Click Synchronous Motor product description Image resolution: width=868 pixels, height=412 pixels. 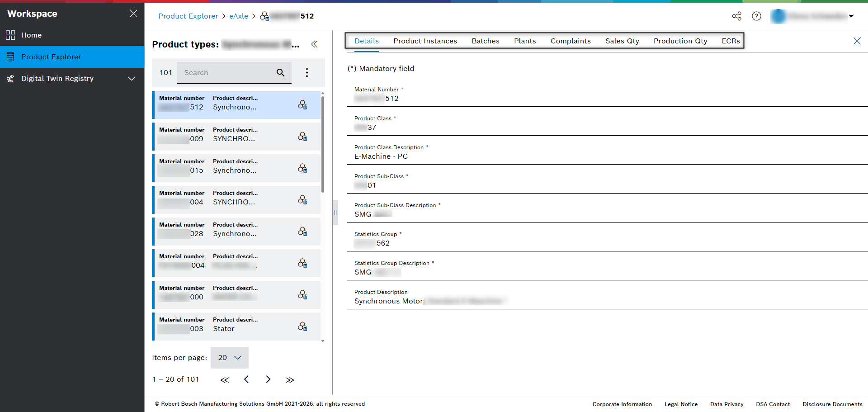click(430, 301)
